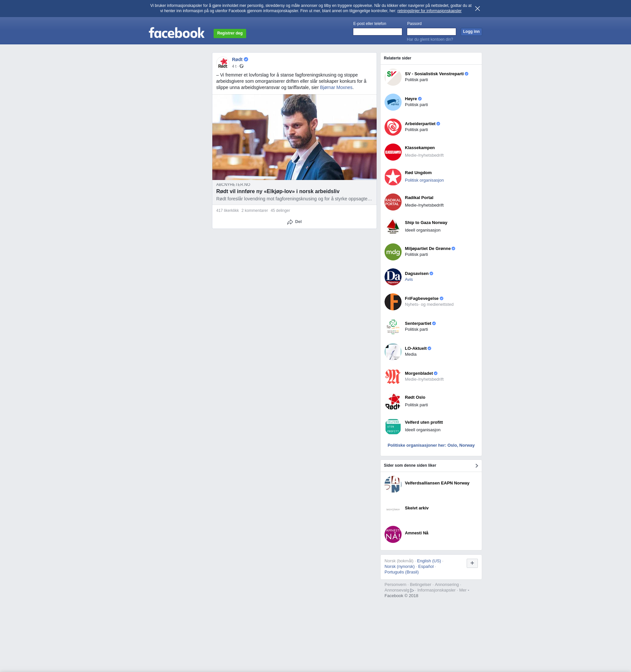Open the Rødt page profile picture
This screenshot has height=672, width=631.
point(223,63)
